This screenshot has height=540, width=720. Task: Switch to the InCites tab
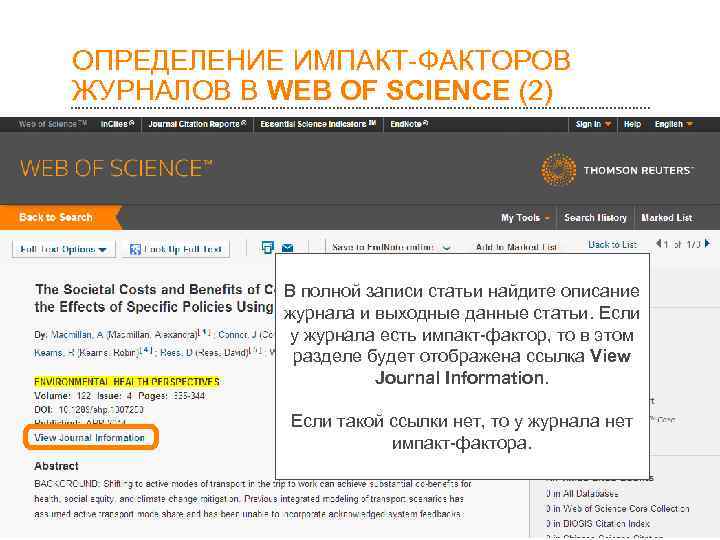118,124
